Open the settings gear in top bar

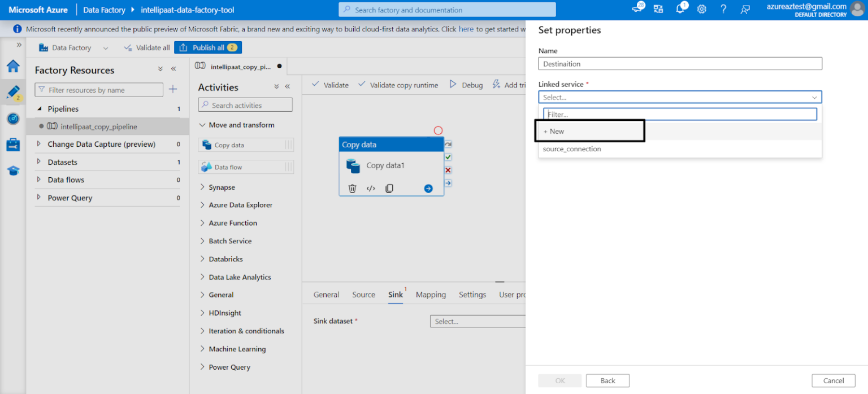[x=701, y=10]
